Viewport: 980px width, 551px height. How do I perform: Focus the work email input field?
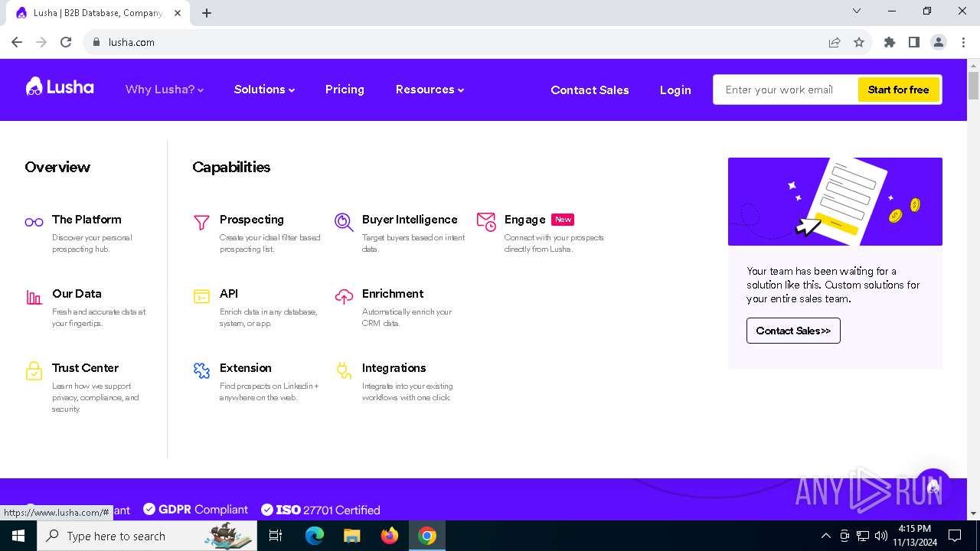click(786, 90)
